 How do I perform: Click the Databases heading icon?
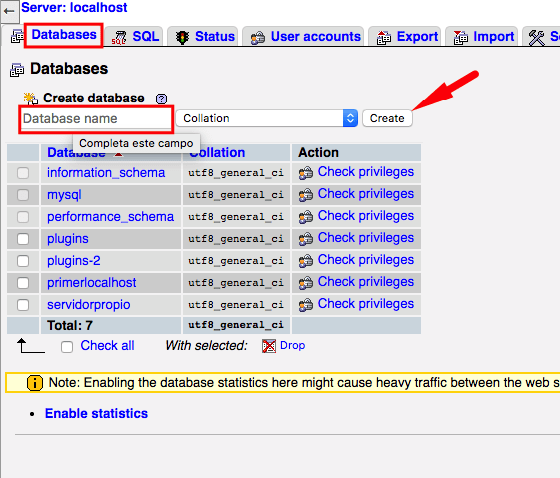pyautogui.click(x=17, y=70)
